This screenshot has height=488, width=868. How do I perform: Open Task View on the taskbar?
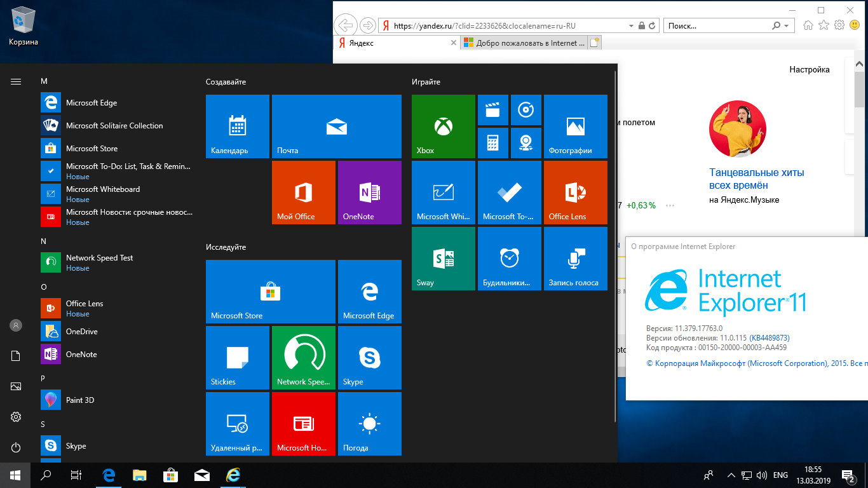coord(76,475)
